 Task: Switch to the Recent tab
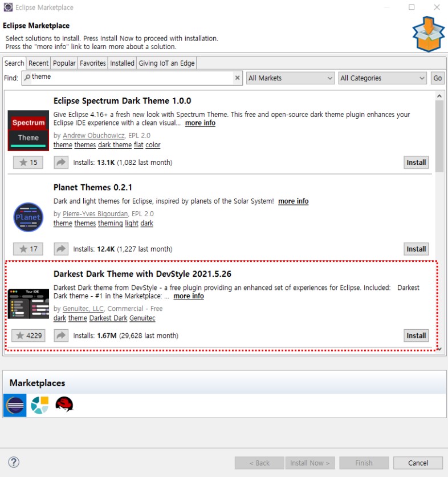[x=38, y=63]
